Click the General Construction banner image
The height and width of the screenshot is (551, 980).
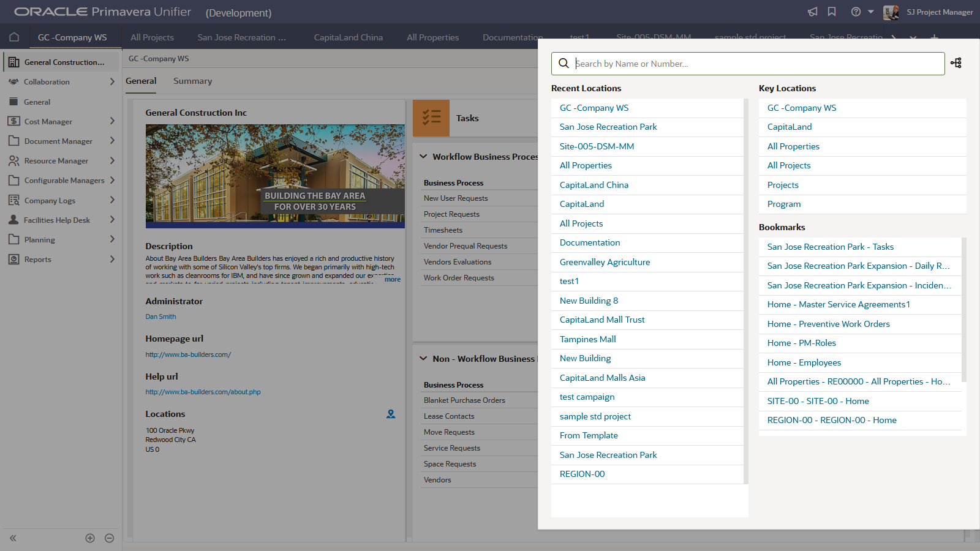275,176
